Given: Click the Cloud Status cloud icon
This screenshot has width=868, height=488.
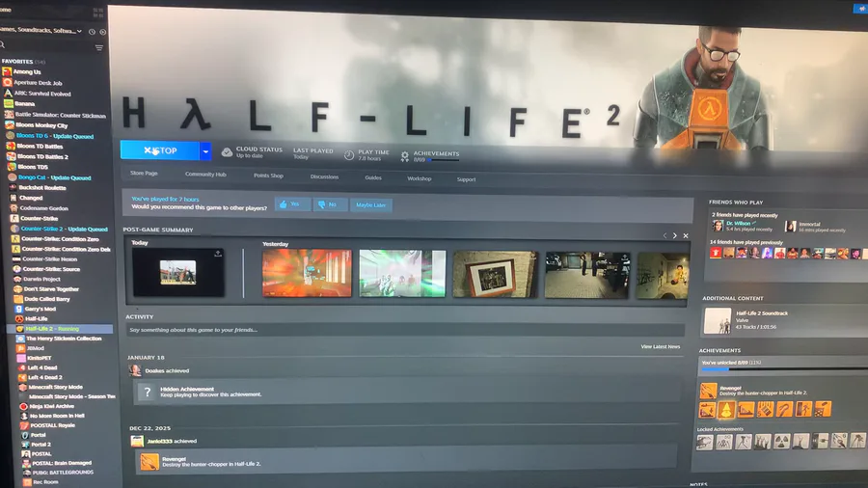Looking at the screenshot, I should click(227, 152).
